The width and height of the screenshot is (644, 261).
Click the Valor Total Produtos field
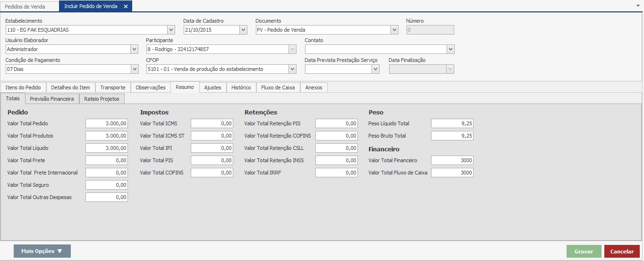click(x=107, y=136)
